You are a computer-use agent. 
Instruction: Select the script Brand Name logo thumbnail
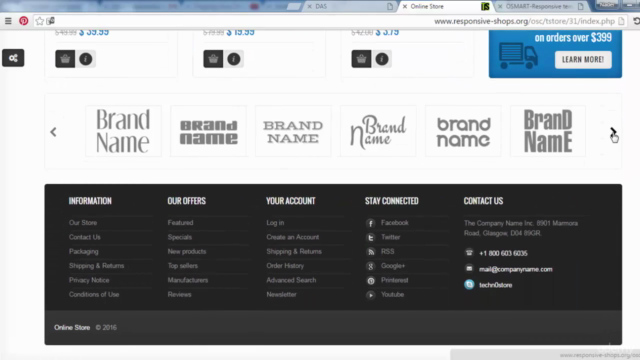point(378,131)
